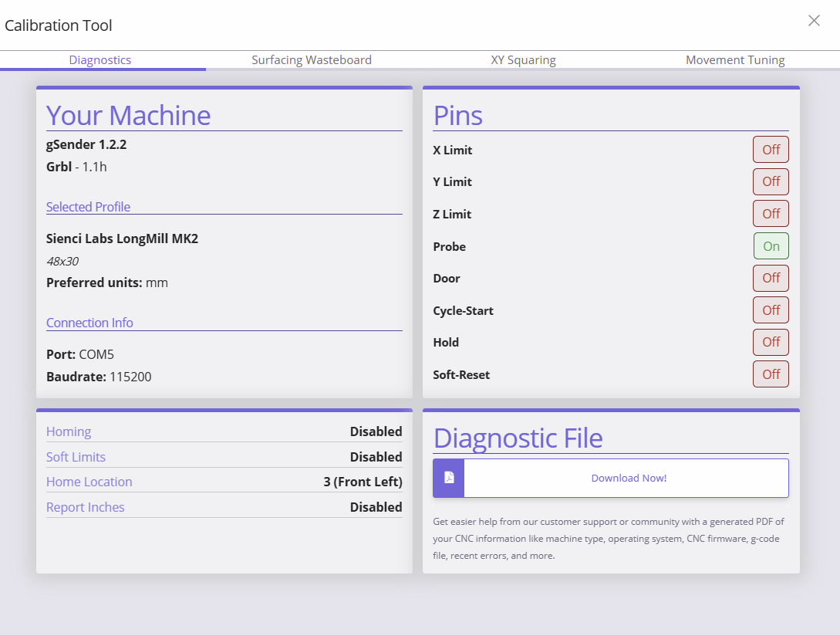Click the Y Limit Off indicator

[771, 181]
